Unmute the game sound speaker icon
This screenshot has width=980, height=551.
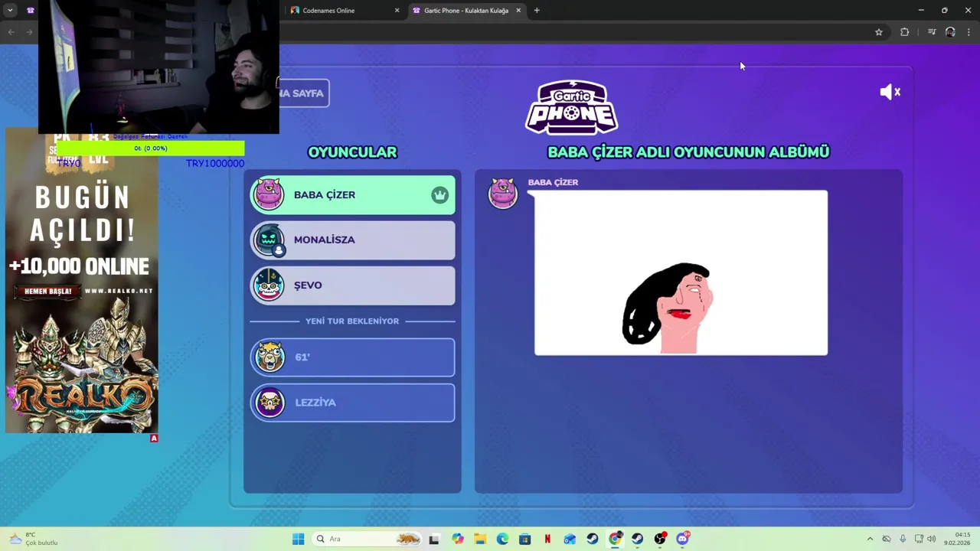890,92
